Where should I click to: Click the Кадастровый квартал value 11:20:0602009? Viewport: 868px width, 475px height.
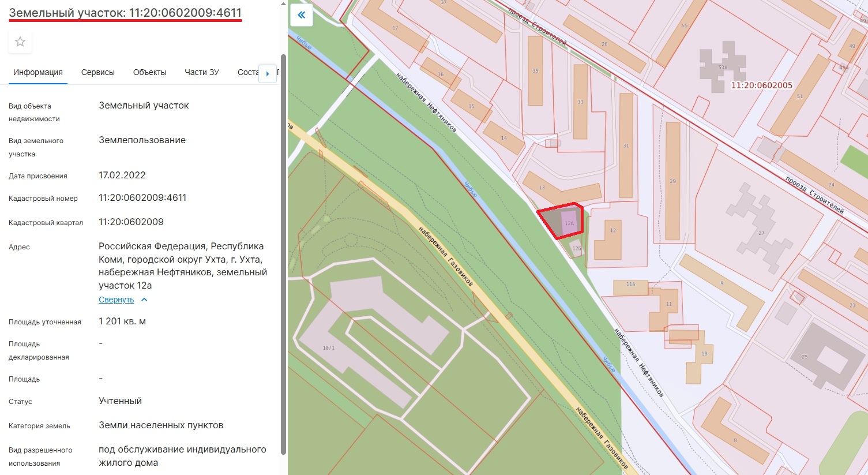(x=131, y=222)
